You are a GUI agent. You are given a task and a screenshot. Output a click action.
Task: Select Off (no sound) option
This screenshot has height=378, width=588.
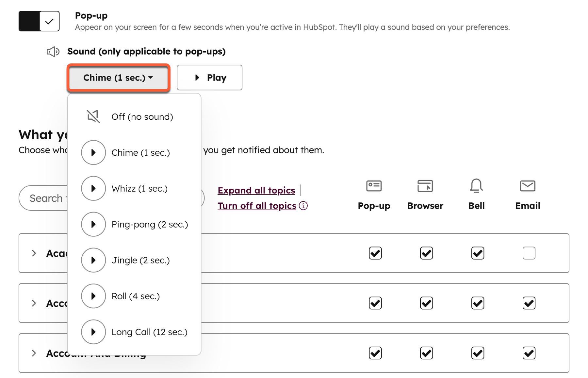coord(134,117)
